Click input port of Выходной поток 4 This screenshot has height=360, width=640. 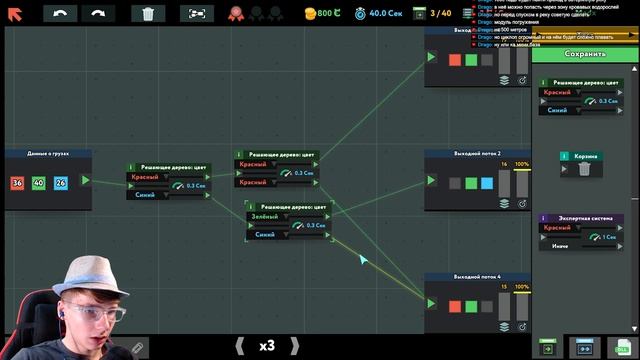[x=431, y=303]
